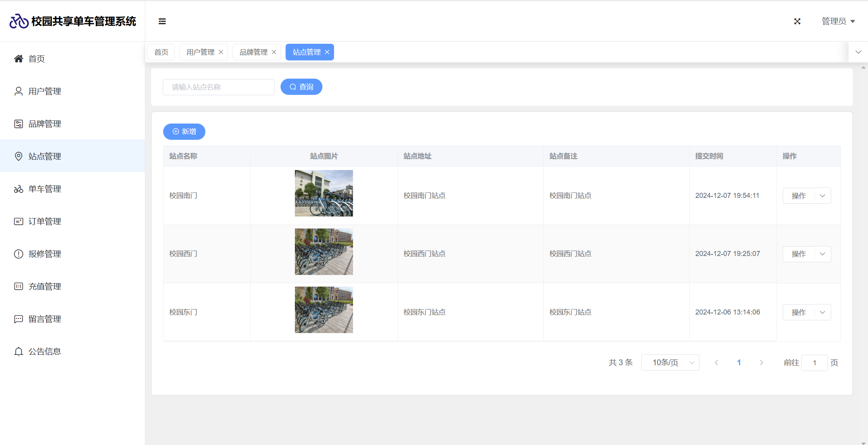Open 公告信息 via bell icon
868x445 pixels.
[19, 352]
